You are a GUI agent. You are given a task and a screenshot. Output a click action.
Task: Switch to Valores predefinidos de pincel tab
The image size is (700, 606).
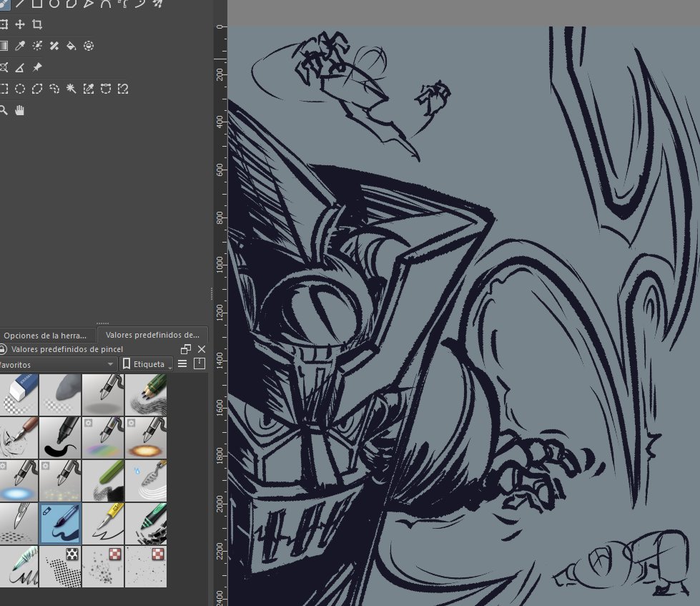(x=152, y=335)
